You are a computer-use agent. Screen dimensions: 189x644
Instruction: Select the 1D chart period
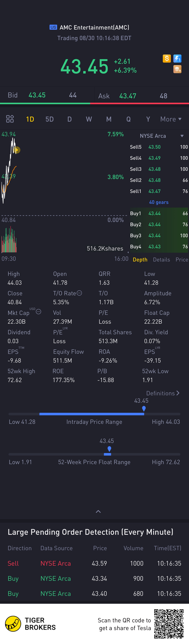click(30, 119)
